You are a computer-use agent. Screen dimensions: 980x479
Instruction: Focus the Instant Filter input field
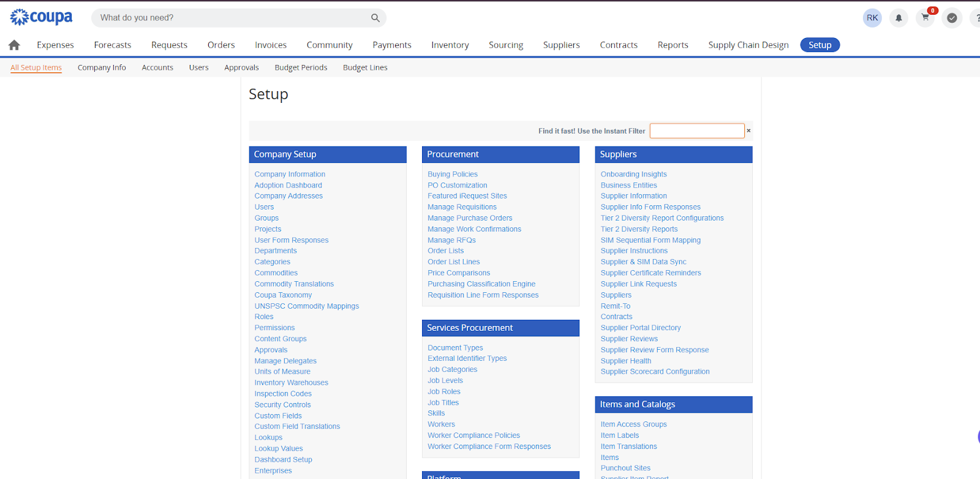coord(697,130)
